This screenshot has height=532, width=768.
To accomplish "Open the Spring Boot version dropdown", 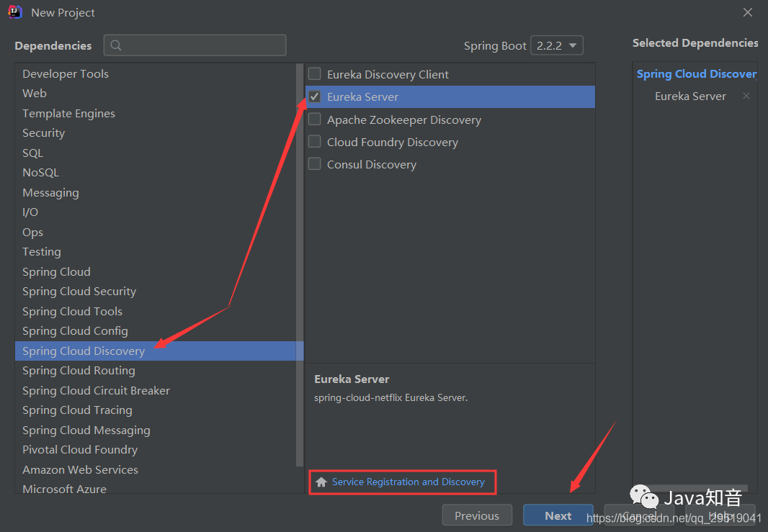I will click(557, 45).
